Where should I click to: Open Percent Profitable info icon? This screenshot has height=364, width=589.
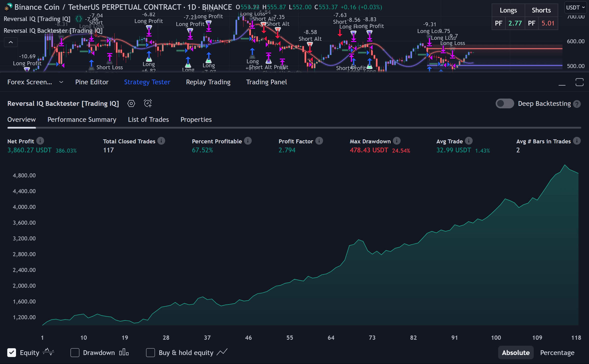click(248, 141)
